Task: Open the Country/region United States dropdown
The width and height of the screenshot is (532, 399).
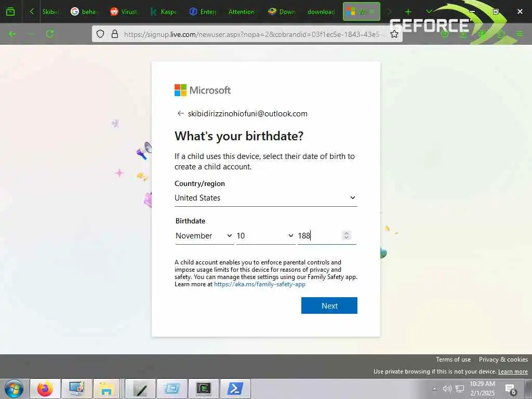Action: pos(265,198)
